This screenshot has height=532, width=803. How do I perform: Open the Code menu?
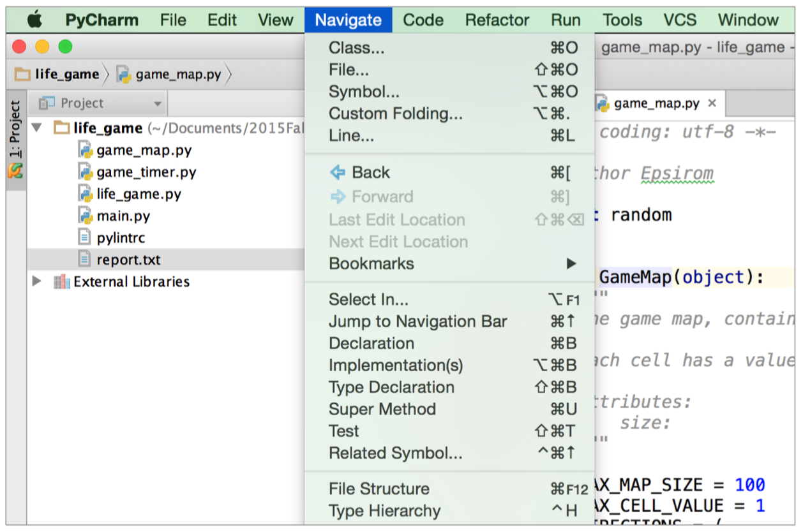click(423, 20)
